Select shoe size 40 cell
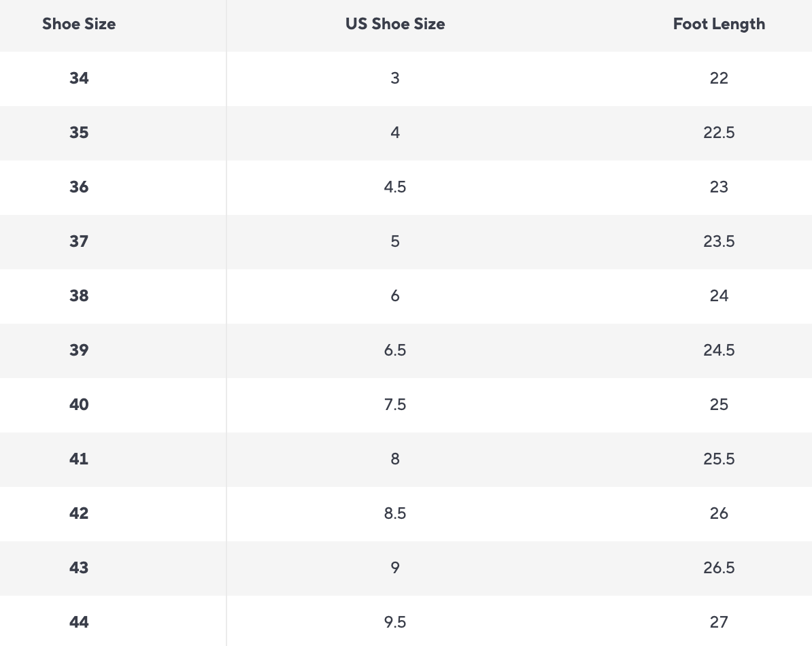 pos(79,405)
